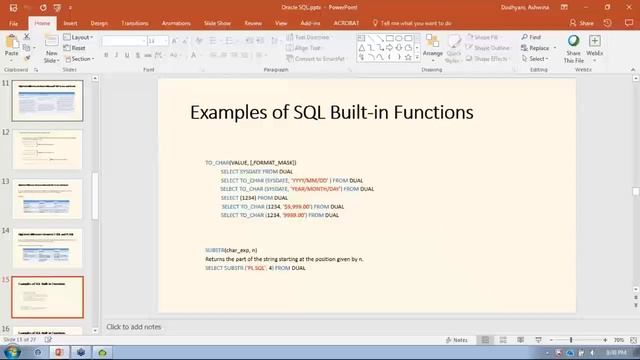The height and width of the screenshot is (360, 640).
Task: Switch to the ACROBAT tab
Action: click(x=346, y=23)
